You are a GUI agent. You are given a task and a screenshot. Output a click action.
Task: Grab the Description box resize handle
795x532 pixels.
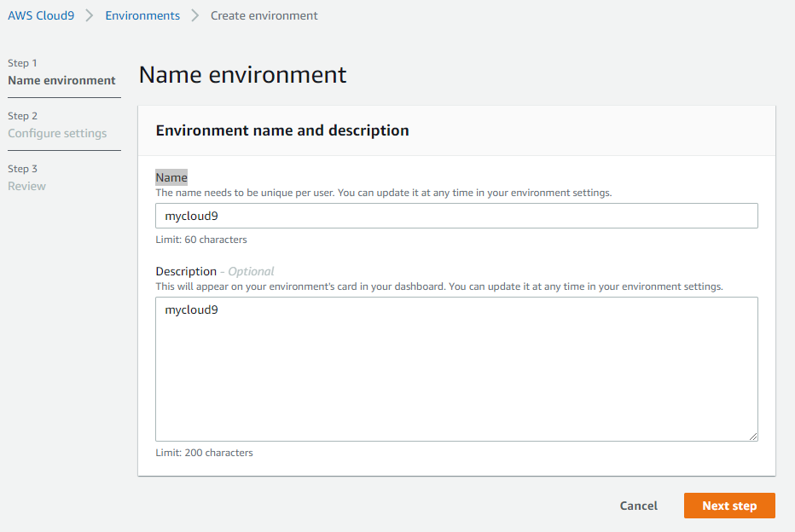[x=753, y=437]
